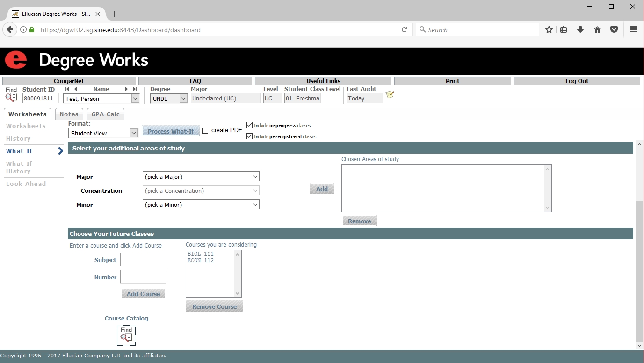Click the browser reload icon
Viewport: 644px width, 363px height.
(405, 30)
